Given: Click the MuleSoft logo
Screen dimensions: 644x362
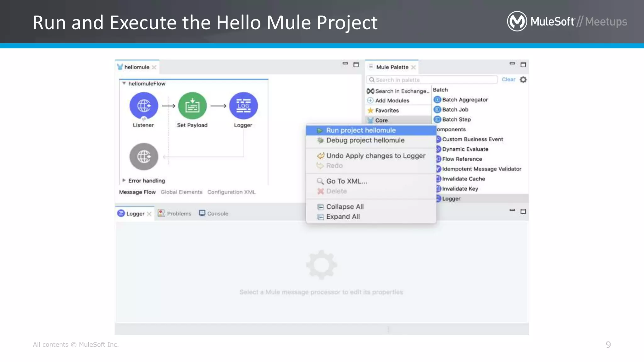Looking at the screenshot, I should click(x=517, y=21).
